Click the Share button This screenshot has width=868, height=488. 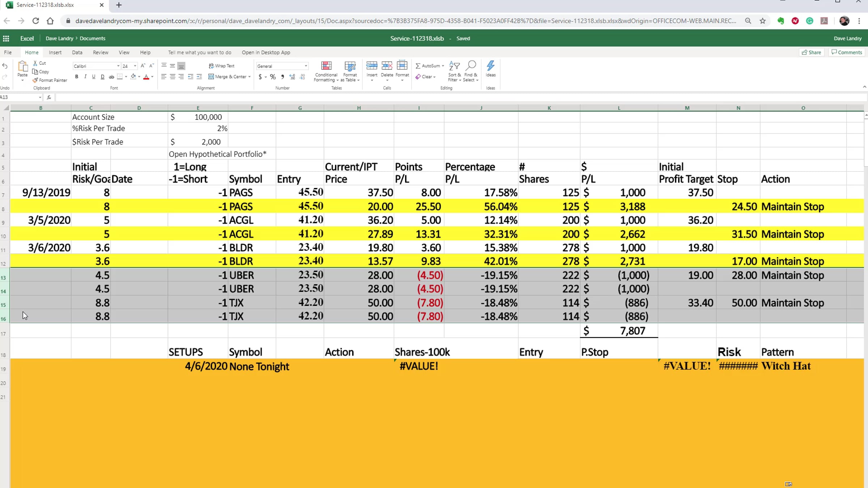coord(811,52)
